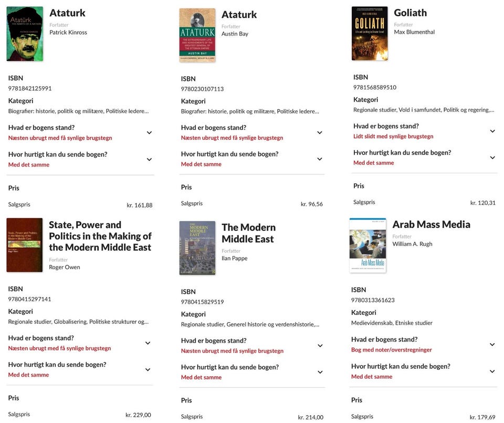Open the Goliath book cover thumbnail
Image resolution: width=504 pixels, height=423 pixels.
tap(370, 34)
